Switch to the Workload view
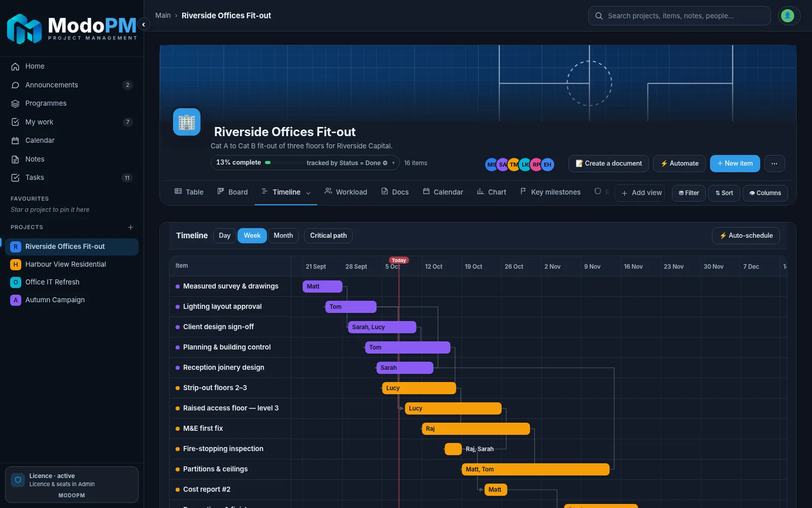 [x=346, y=192]
